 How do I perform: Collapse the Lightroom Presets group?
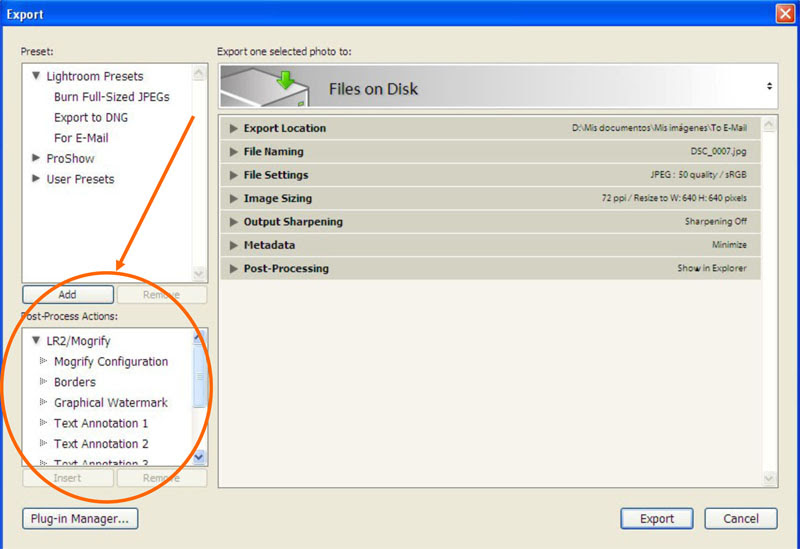tap(36, 76)
